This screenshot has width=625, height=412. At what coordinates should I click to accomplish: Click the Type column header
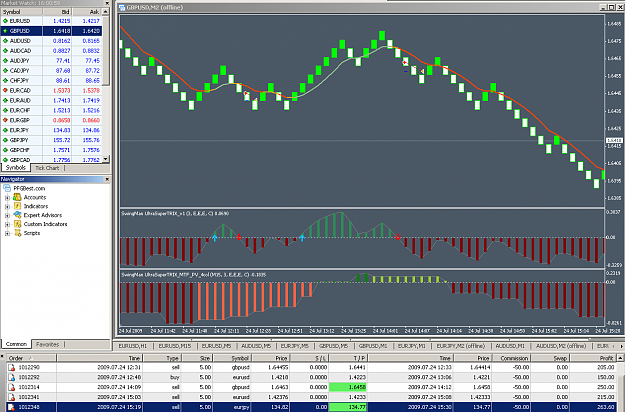pyautogui.click(x=162, y=358)
